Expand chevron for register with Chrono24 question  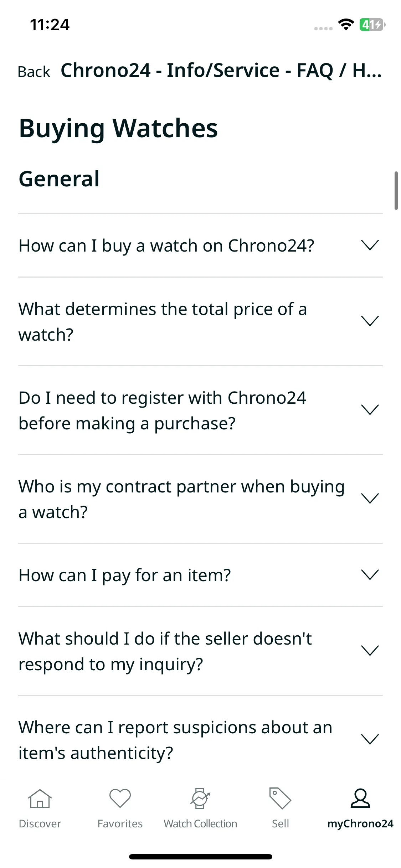tap(370, 410)
